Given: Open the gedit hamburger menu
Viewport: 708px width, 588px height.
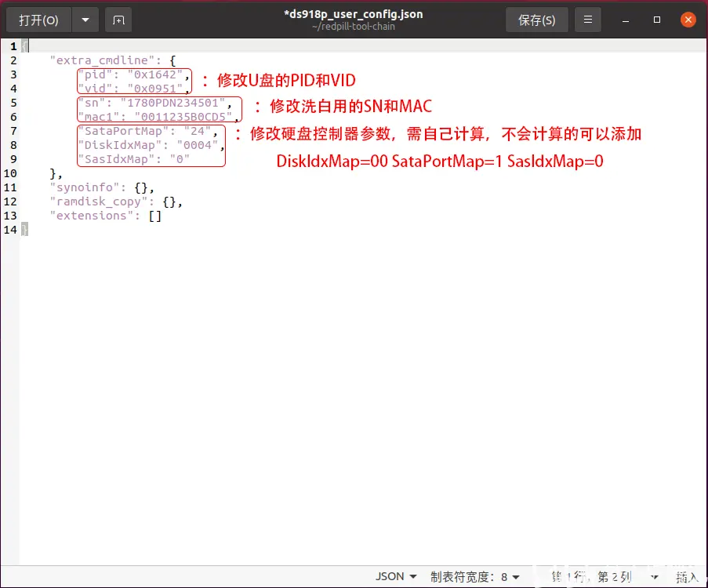Looking at the screenshot, I should (x=587, y=19).
